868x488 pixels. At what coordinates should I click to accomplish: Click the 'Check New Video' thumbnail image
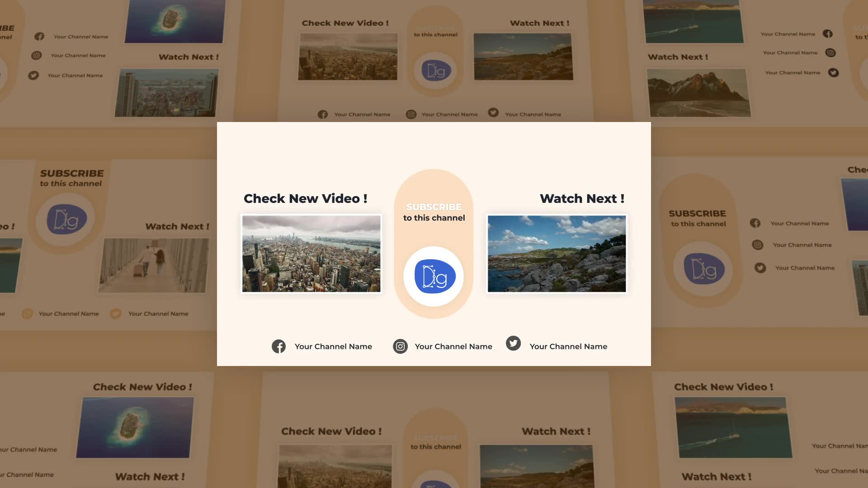311,253
